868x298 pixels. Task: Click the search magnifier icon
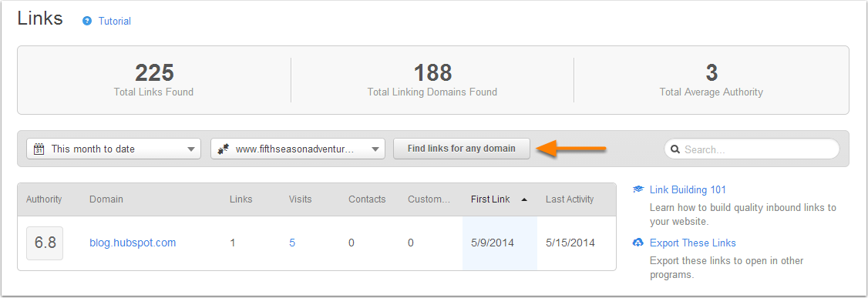(x=676, y=149)
